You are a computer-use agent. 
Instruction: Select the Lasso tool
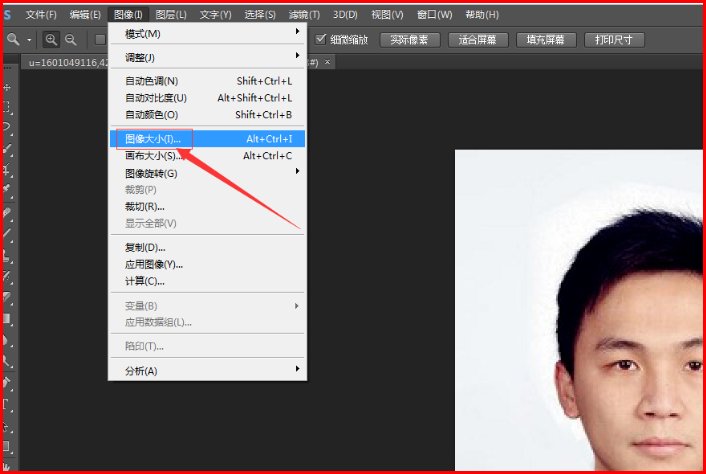click(8, 128)
